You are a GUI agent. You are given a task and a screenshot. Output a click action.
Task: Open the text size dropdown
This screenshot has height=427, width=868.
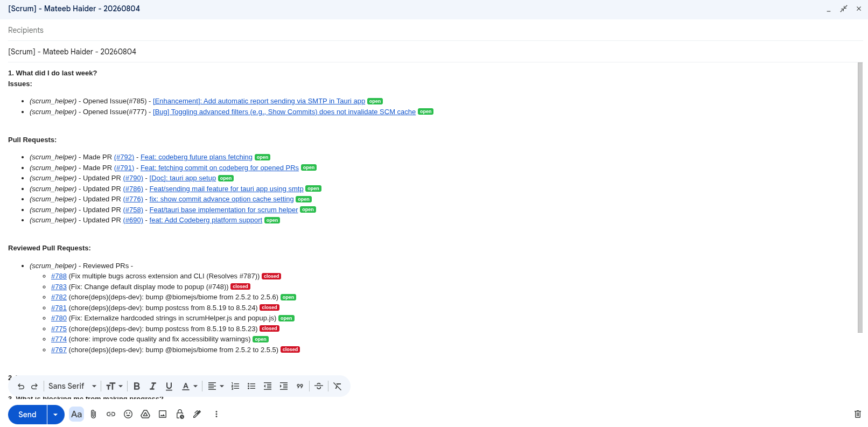[114, 386]
